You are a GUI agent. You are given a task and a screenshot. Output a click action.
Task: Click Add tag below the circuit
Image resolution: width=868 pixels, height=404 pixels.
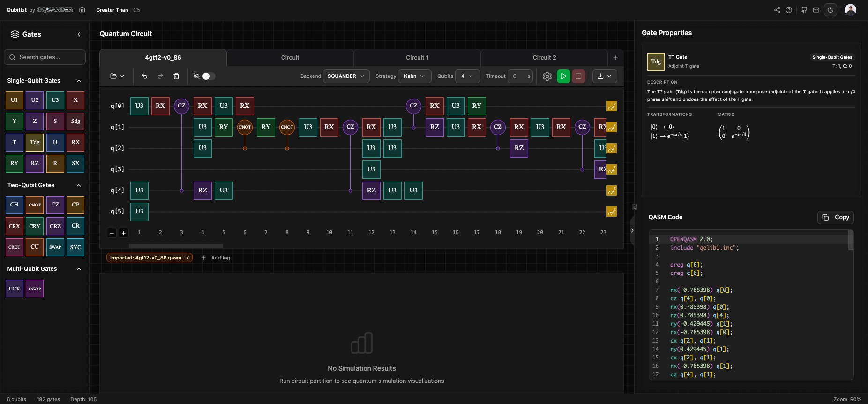pyautogui.click(x=216, y=258)
